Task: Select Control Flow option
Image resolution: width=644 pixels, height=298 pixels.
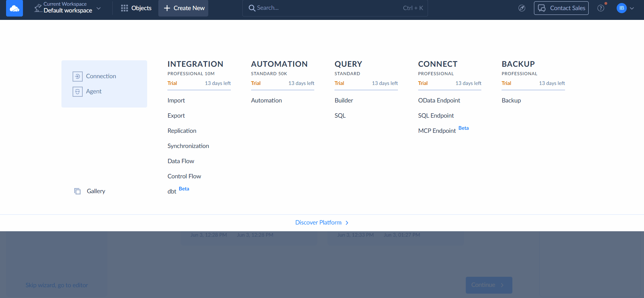Action: pos(184,176)
